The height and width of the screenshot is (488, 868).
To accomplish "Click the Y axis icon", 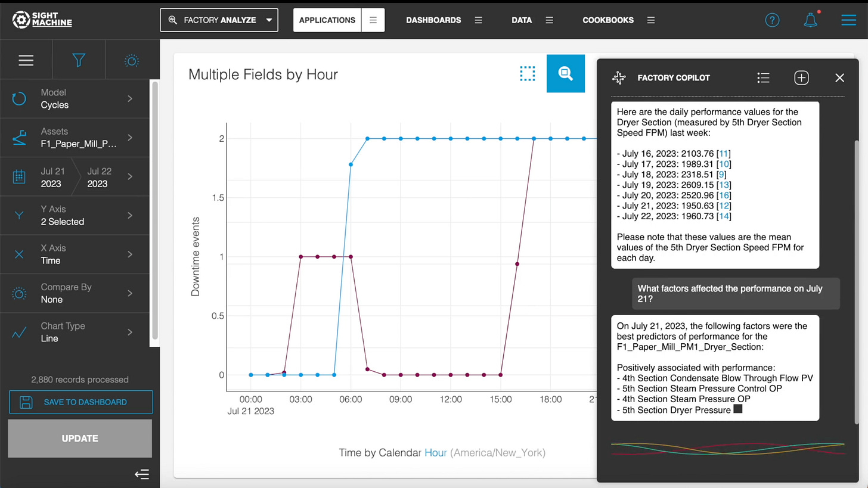I will 19,216.
